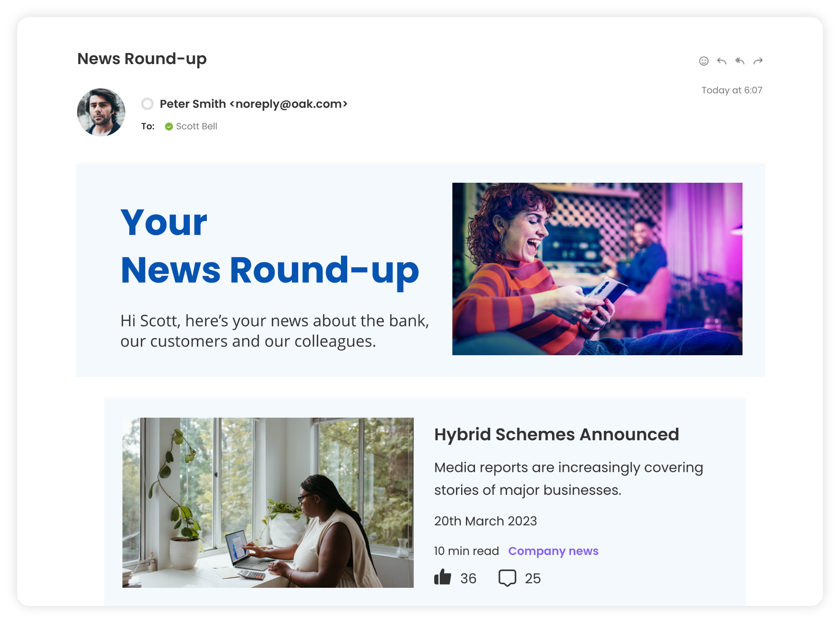Click the reply-all double arrow icon
The image size is (840, 623).
pyautogui.click(x=740, y=61)
